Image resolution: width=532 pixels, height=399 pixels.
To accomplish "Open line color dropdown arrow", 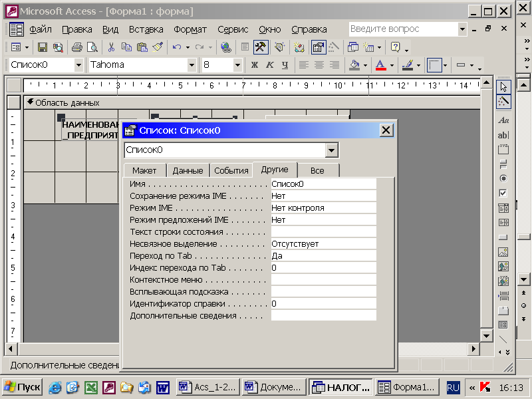I will [x=418, y=65].
